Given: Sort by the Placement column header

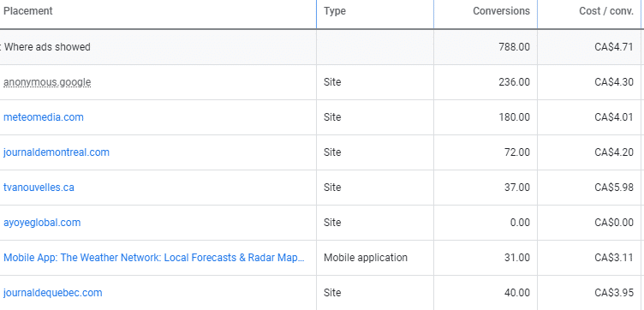Looking at the screenshot, I should [28, 11].
